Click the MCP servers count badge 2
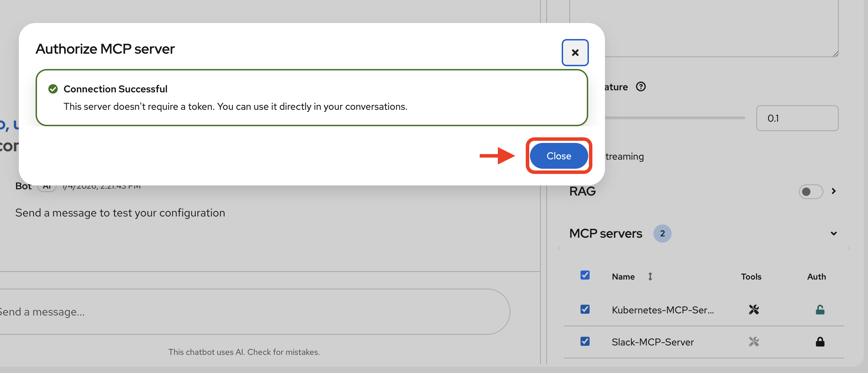 pos(662,233)
